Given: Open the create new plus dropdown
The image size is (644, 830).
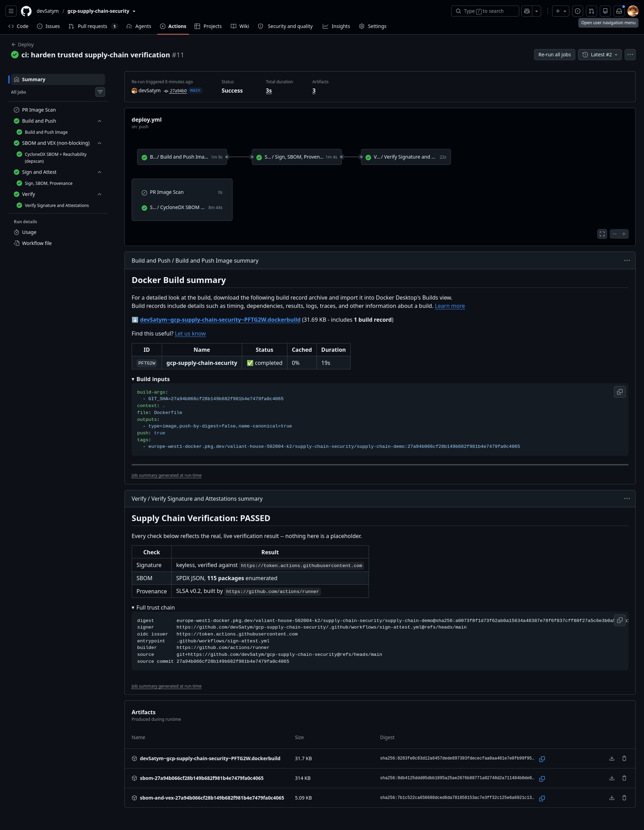Looking at the screenshot, I should tap(561, 11).
